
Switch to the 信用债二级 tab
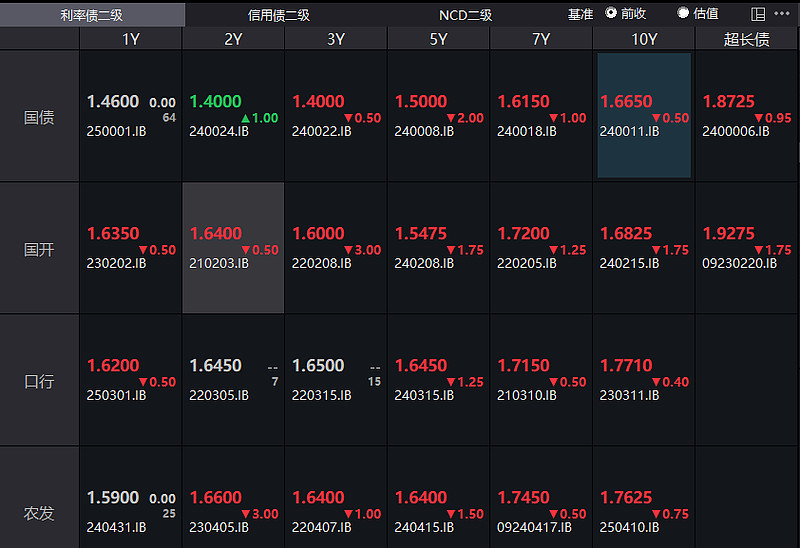(279, 14)
